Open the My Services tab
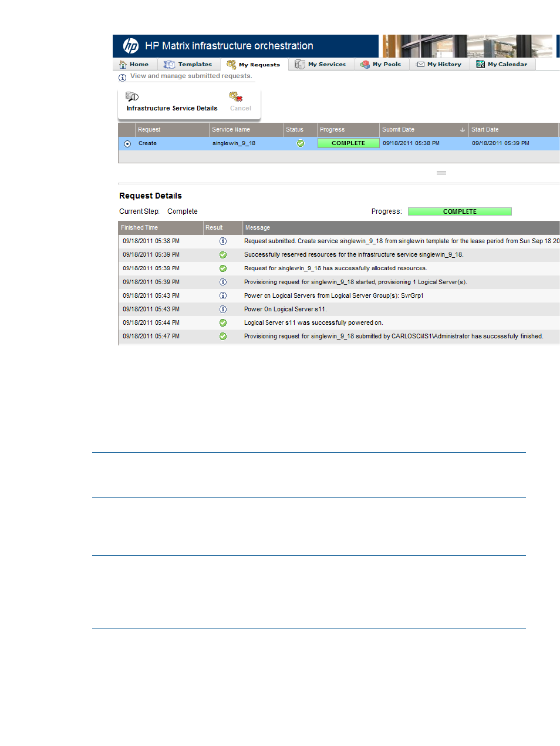Screen dimensions: 560x746 (x=321, y=65)
